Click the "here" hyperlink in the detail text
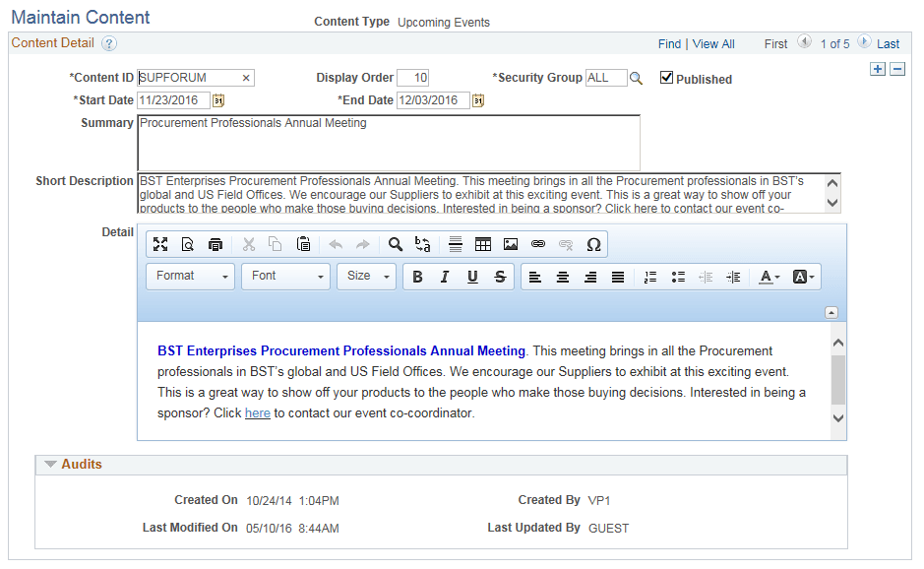The width and height of the screenshot is (924, 569). coord(257,412)
